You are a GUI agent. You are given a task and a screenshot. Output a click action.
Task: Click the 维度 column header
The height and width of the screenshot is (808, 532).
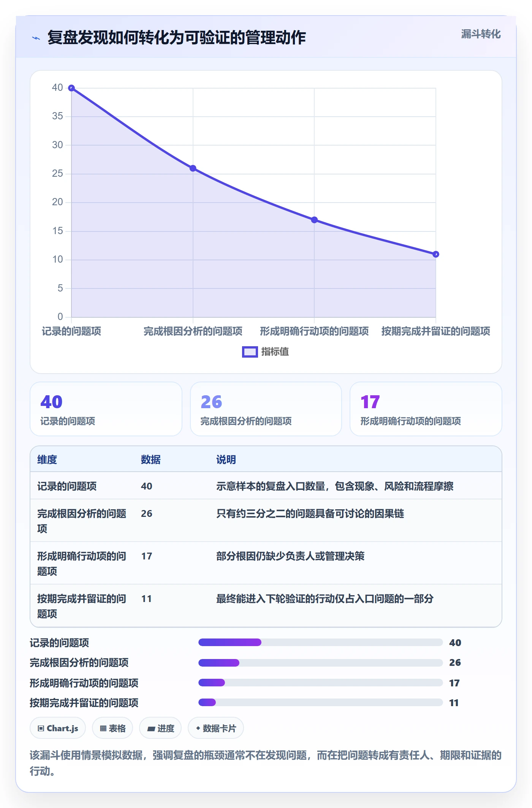coord(47,460)
